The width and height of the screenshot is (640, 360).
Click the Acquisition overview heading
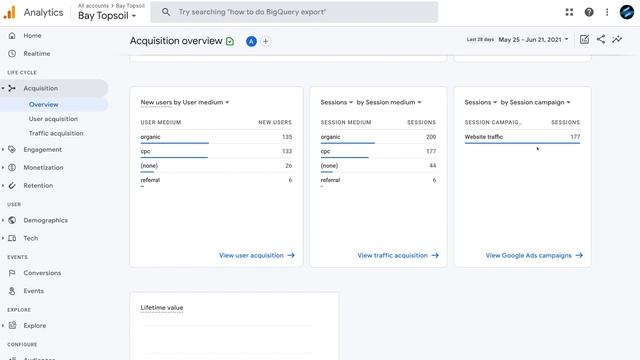click(x=176, y=41)
